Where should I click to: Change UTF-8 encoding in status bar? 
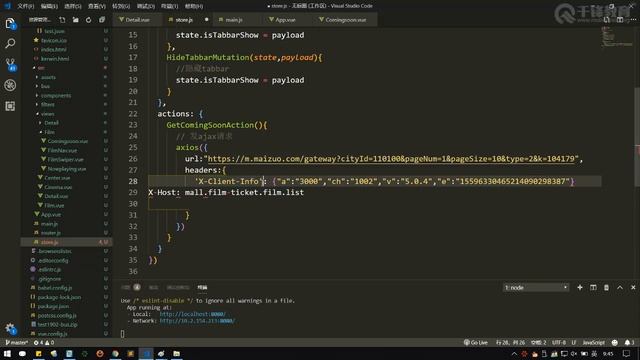(559, 342)
